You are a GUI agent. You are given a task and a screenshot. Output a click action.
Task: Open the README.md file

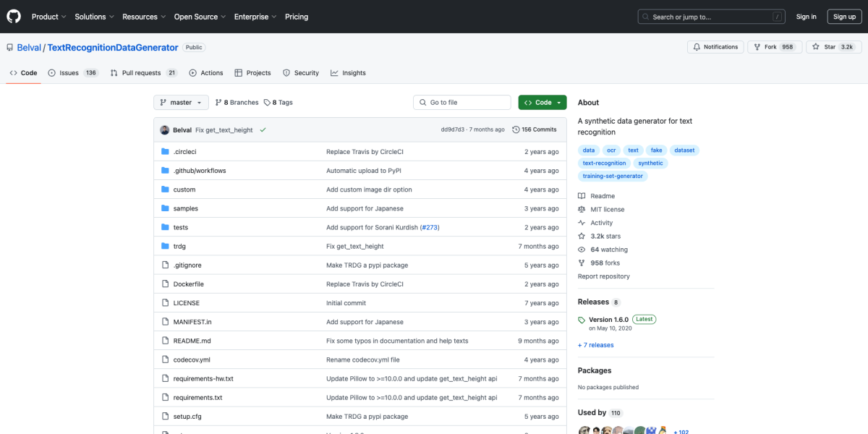point(192,341)
